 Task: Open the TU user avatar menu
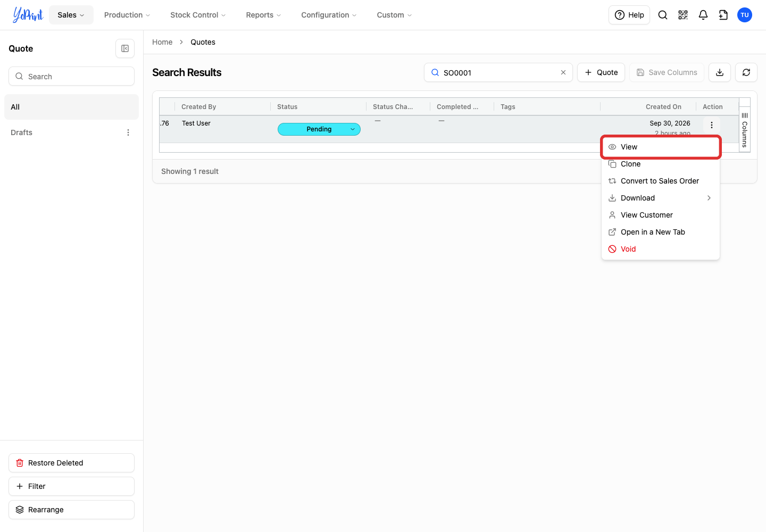tap(745, 15)
